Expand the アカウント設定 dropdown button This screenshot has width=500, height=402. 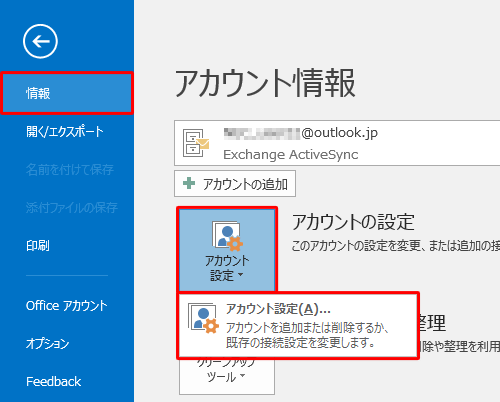(227, 250)
